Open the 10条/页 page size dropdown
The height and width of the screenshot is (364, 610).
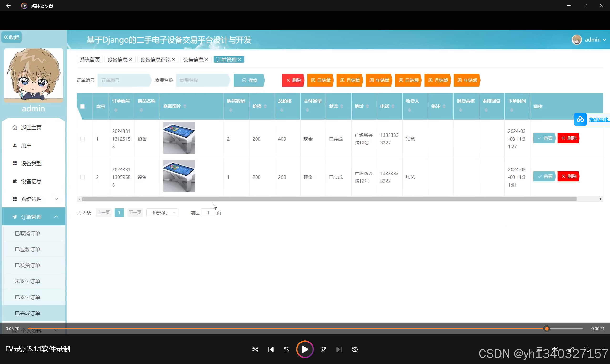162,213
